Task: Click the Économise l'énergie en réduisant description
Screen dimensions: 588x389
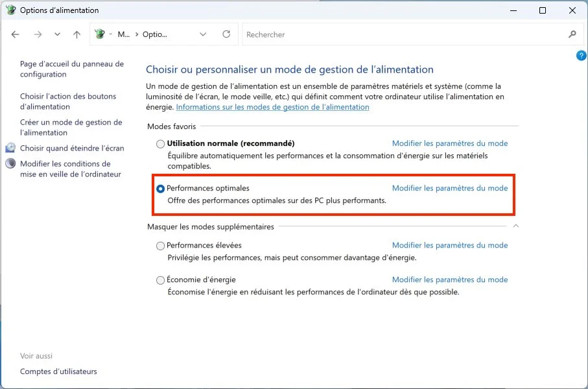Action: point(313,292)
